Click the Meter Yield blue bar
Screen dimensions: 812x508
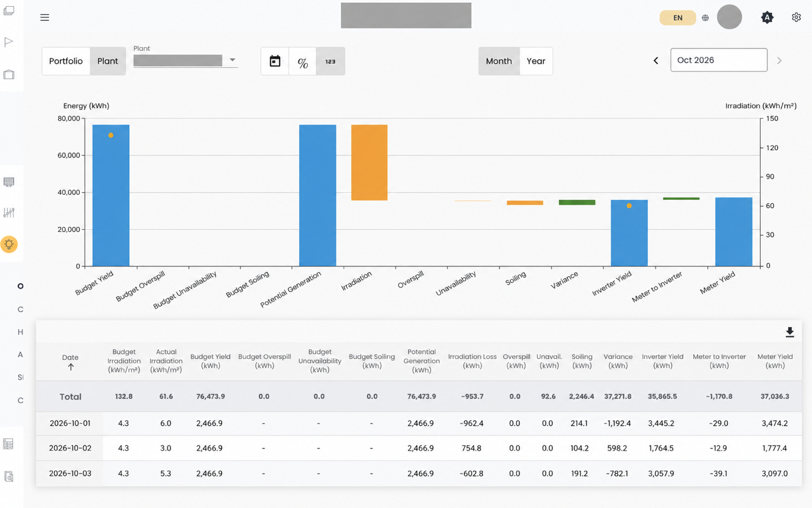[734, 232]
